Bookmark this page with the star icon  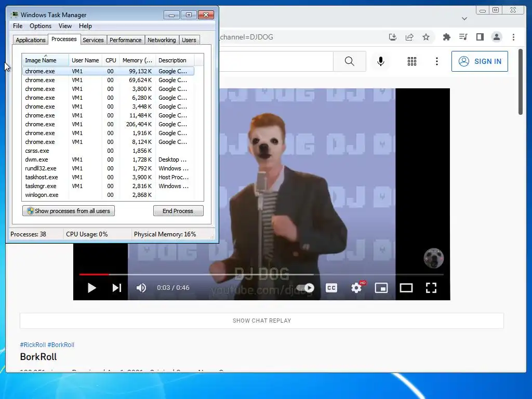(x=426, y=37)
